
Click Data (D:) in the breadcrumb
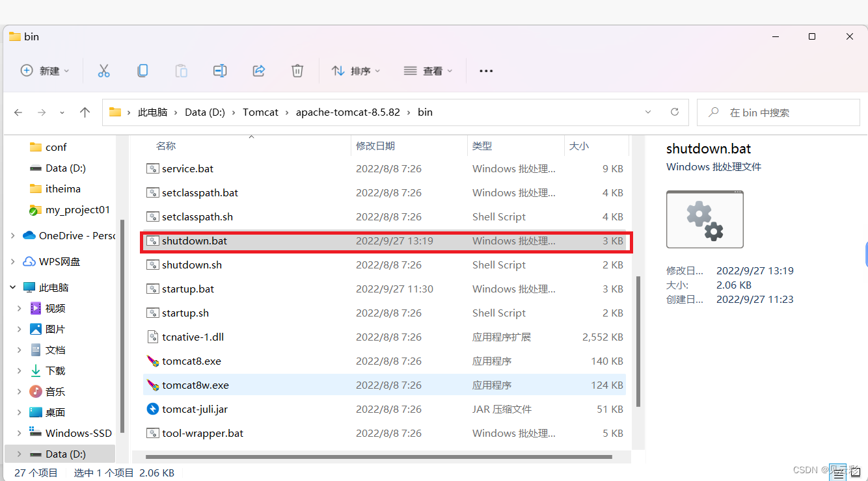[x=205, y=112]
